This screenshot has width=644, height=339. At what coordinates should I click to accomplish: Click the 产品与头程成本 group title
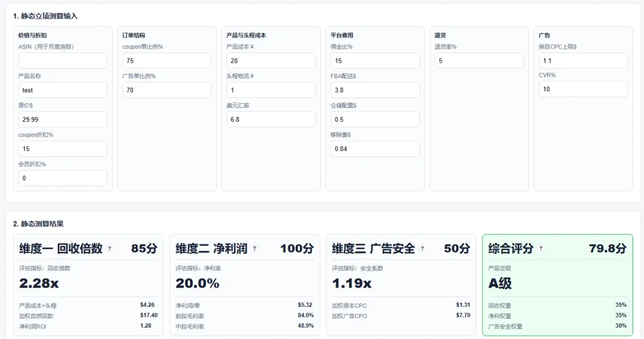pos(246,35)
